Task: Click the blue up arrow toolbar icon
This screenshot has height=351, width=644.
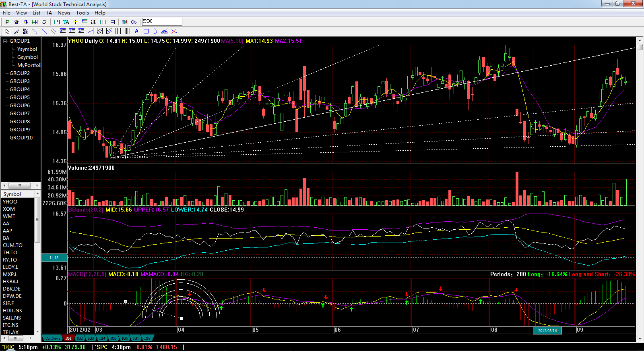Action: (17, 22)
